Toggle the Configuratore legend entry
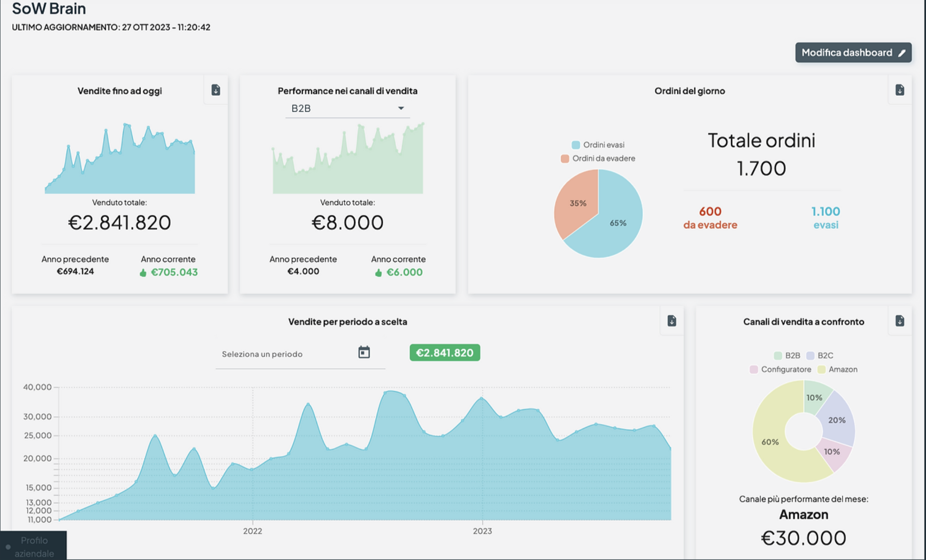926x560 pixels. click(780, 369)
